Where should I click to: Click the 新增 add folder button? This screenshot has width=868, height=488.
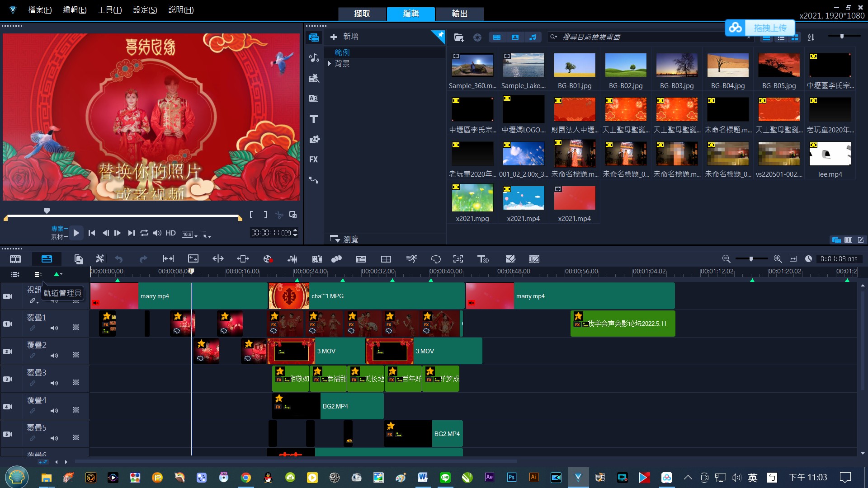[x=344, y=37]
